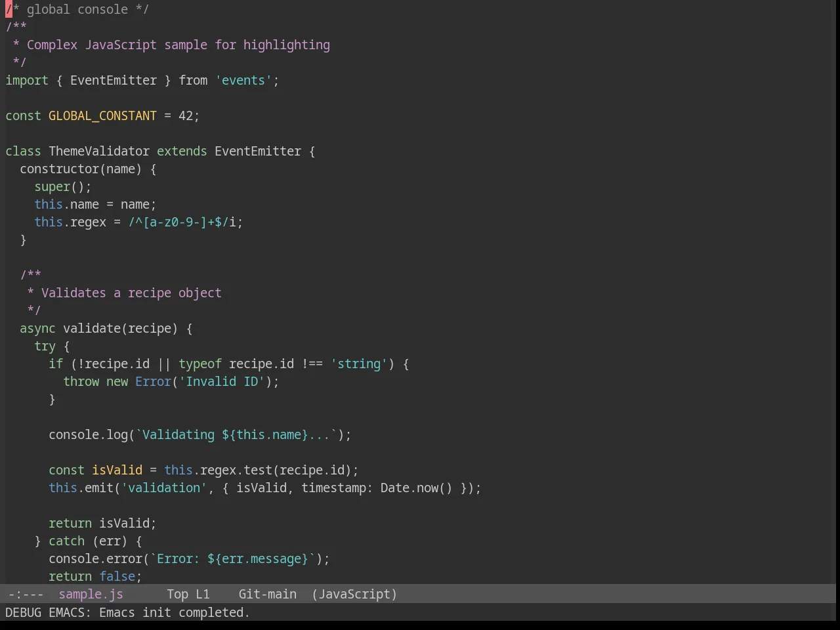Click the 'validation' string in emit call
The image size is (840, 630).
tap(164, 488)
